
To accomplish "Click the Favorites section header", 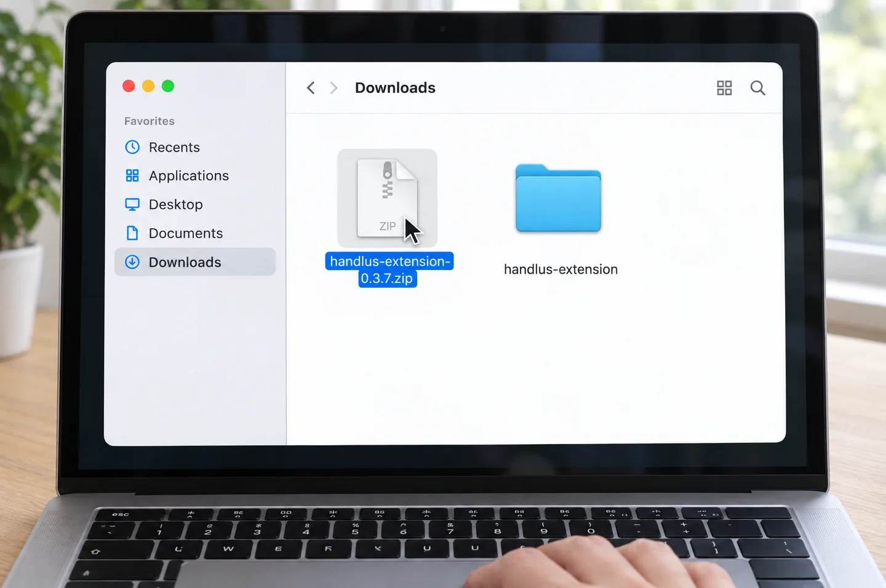I will 150,121.
